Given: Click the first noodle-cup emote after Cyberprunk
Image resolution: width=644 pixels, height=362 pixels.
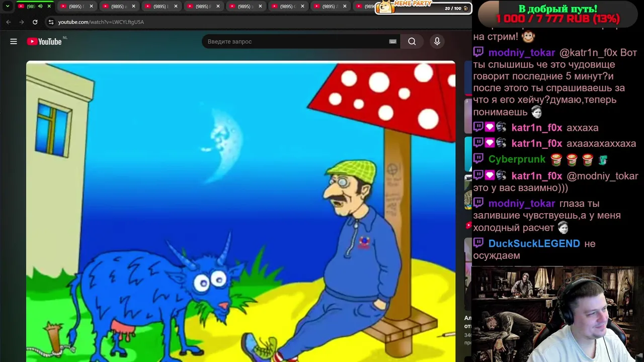Looking at the screenshot, I should point(556,160).
